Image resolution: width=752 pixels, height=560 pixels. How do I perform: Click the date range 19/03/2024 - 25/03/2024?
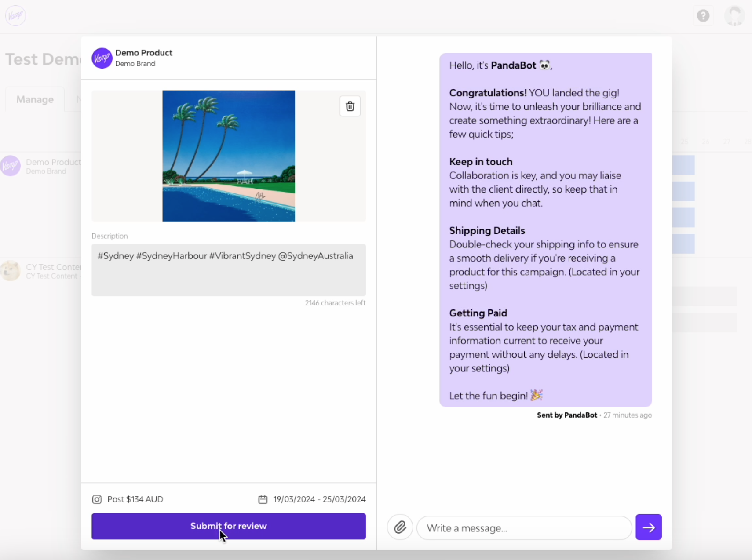click(x=319, y=499)
